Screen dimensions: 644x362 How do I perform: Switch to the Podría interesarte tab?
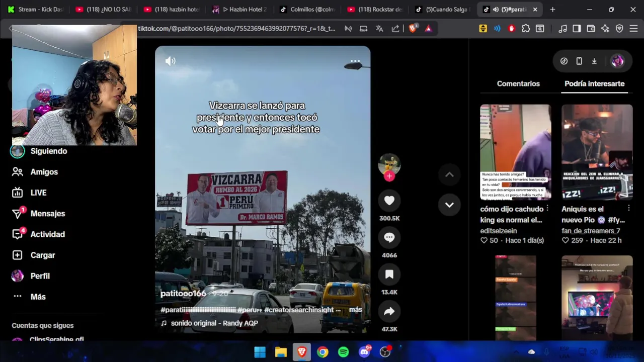pos(594,83)
